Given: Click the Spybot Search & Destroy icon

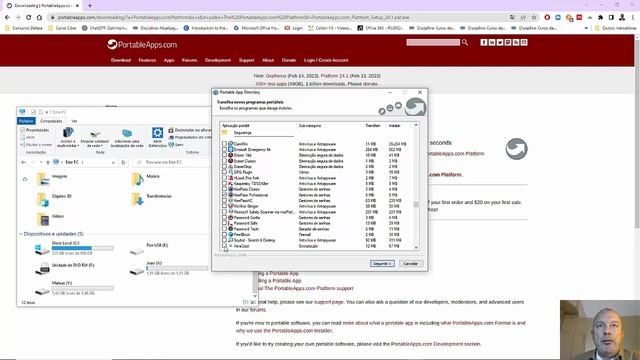Looking at the screenshot, I should (x=231, y=240).
